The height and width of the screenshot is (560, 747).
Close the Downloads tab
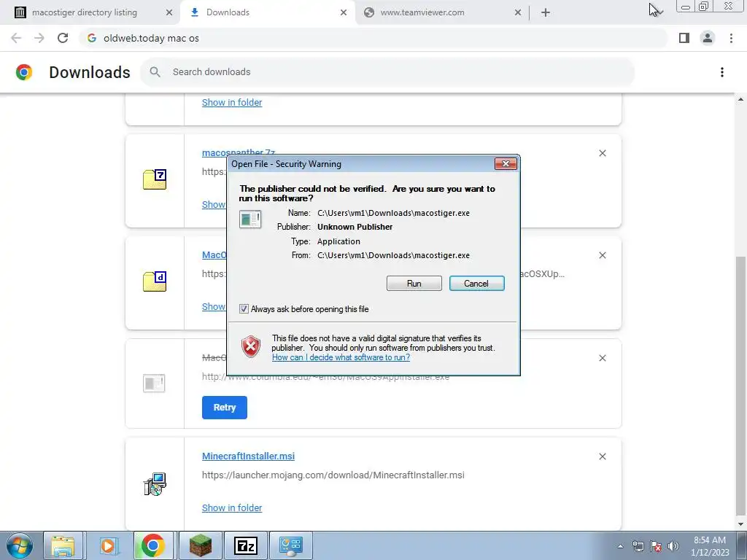[x=344, y=12]
